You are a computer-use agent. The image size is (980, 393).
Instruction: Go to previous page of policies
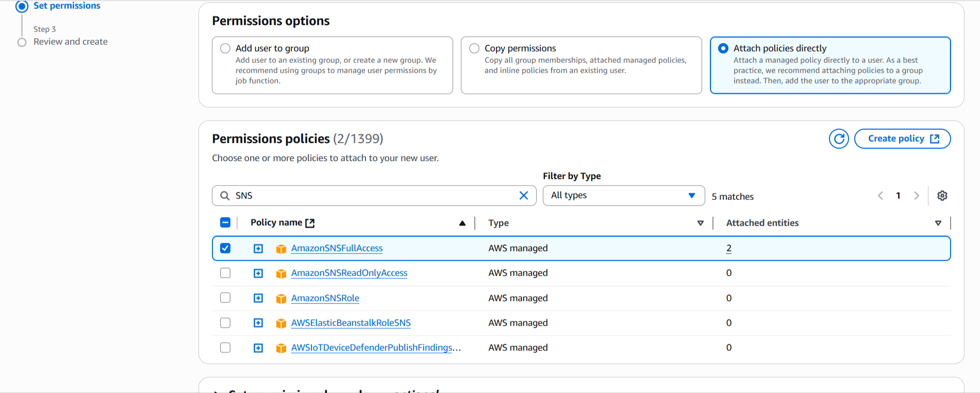tap(881, 196)
